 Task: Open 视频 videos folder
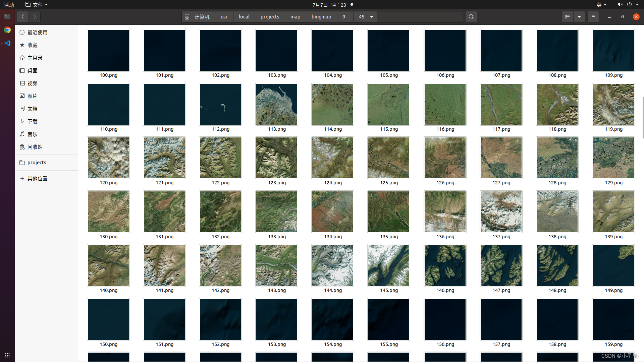coord(46,83)
